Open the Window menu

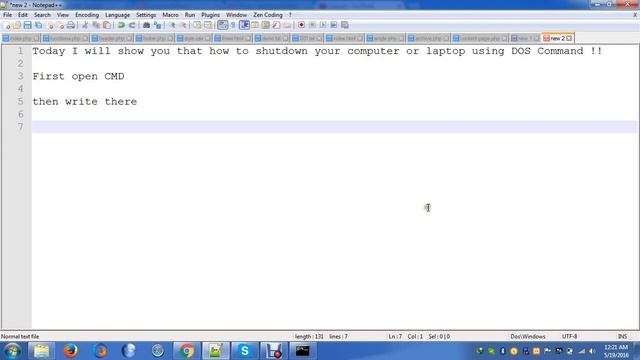point(236,15)
